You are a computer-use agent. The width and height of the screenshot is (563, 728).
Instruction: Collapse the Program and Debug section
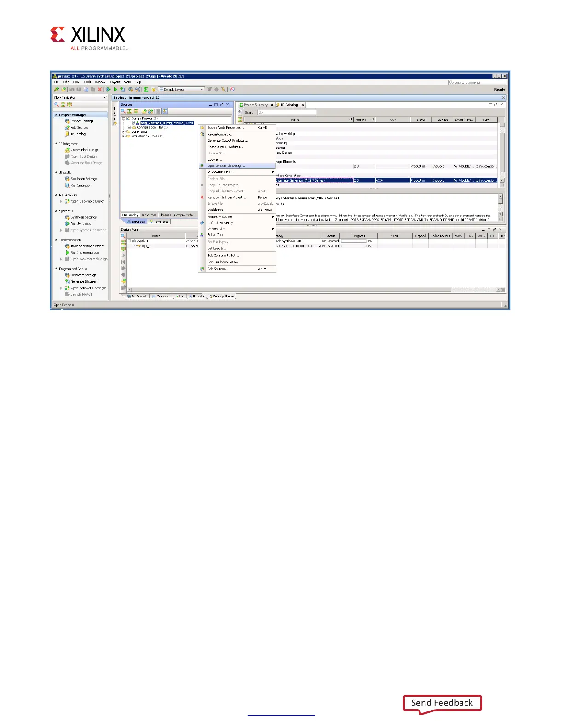(56, 269)
